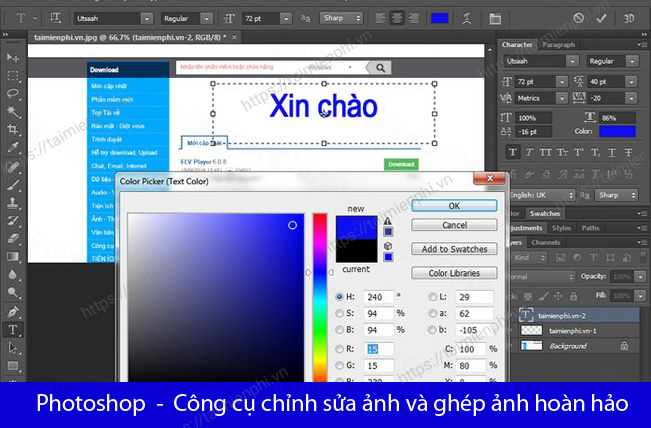Select the Eraser tool
Screen dimensions: 651x428
point(13,239)
